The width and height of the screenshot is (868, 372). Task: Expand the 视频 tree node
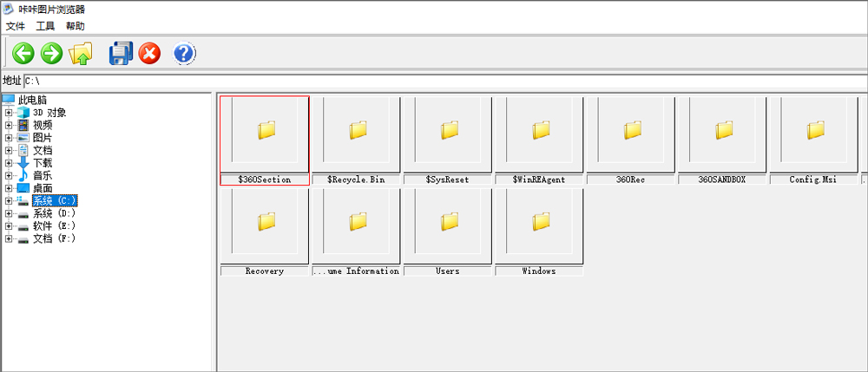click(9, 126)
